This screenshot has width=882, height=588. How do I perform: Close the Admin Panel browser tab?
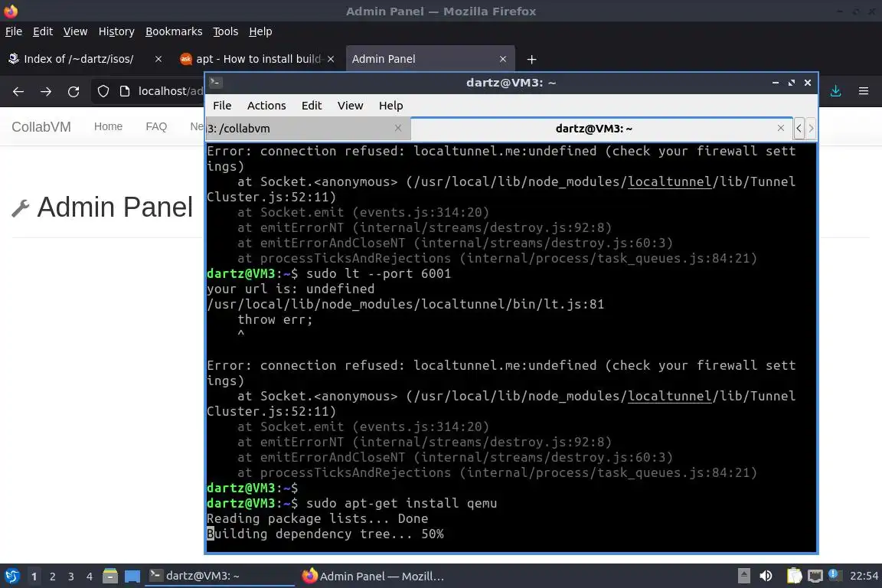(x=503, y=59)
